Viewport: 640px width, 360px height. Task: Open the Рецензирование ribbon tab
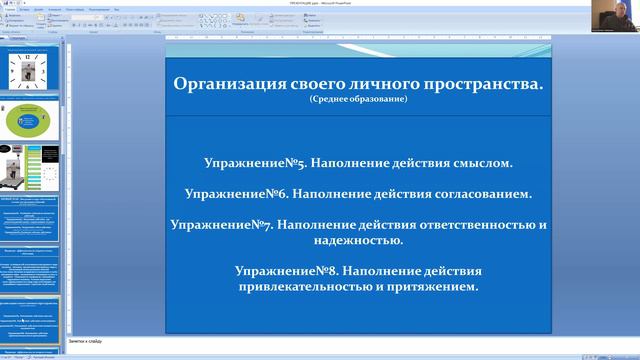99,9
